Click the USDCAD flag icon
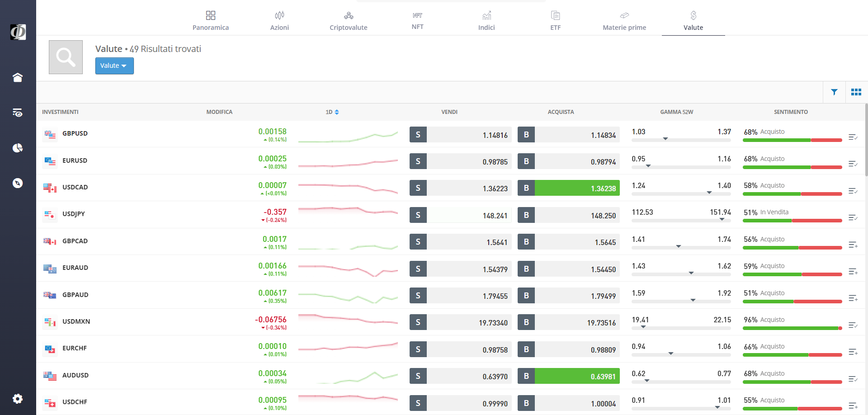The height and width of the screenshot is (415, 868). 50,188
